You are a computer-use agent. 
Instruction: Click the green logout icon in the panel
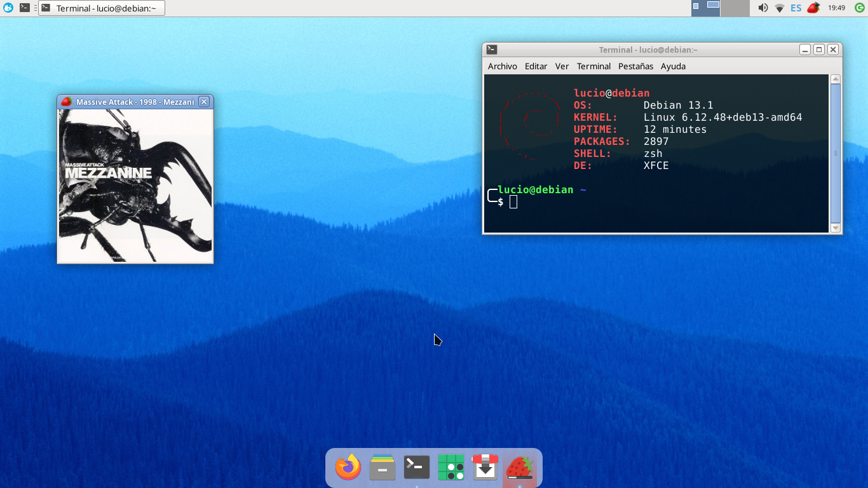859,8
